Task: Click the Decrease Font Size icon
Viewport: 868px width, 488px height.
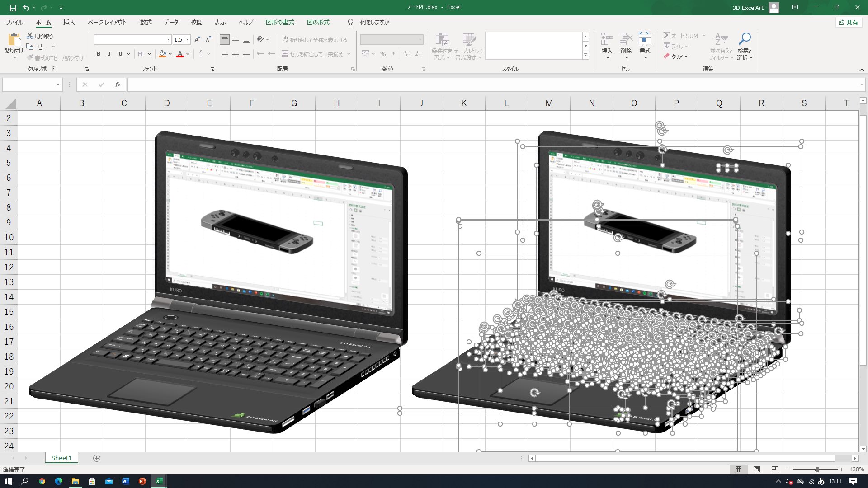Action: 208,40
